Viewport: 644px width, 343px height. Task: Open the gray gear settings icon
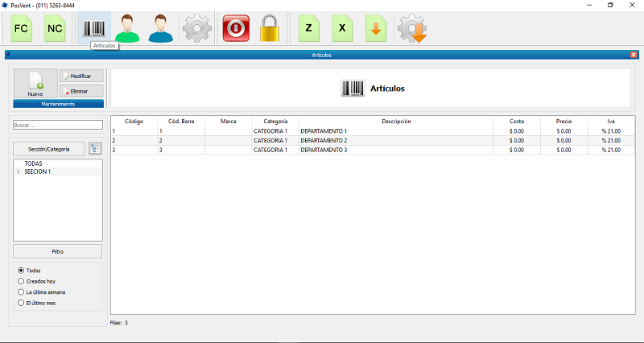196,28
